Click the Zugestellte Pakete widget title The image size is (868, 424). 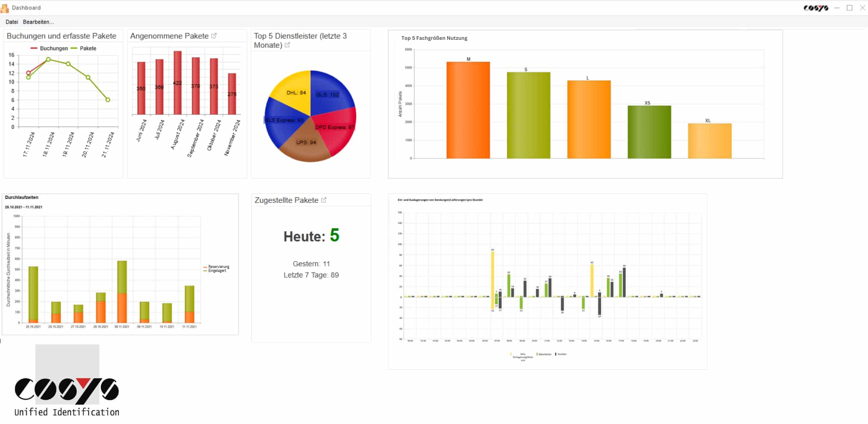(286, 200)
